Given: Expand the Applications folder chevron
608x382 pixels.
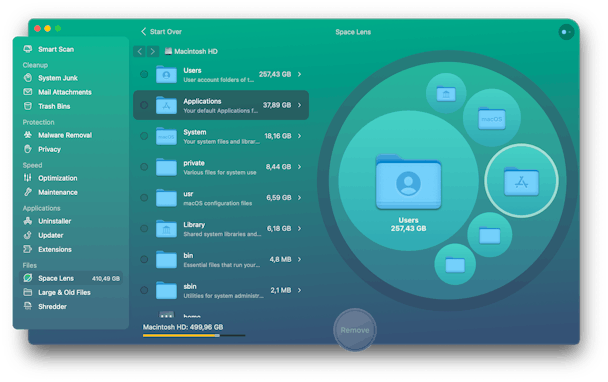Looking at the screenshot, I should pyautogui.click(x=299, y=105).
